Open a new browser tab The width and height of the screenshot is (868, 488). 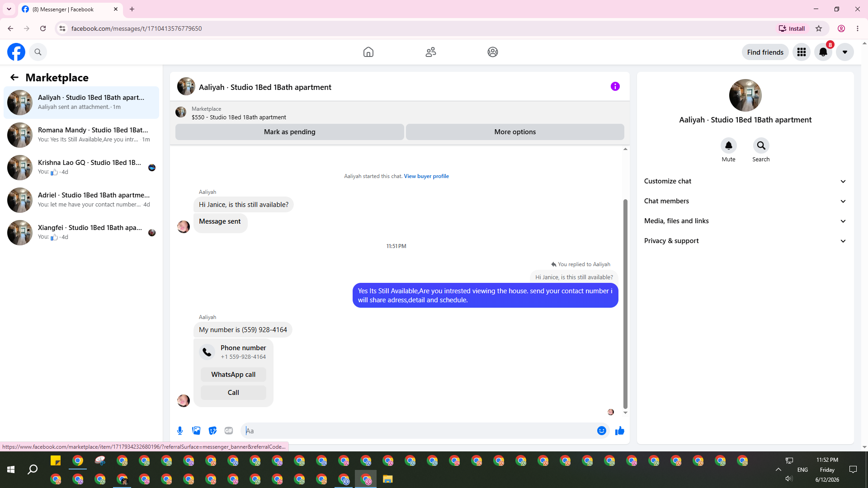tap(132, 9)
